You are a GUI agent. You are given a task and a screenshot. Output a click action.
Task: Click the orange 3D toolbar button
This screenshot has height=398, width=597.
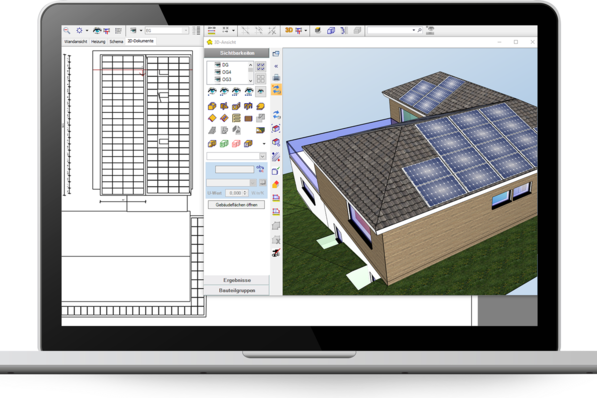pyautogui.click(x=289, y=30)
